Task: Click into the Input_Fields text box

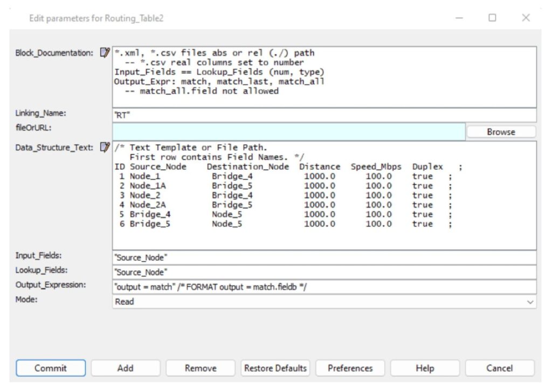Action: click(324, 258)
